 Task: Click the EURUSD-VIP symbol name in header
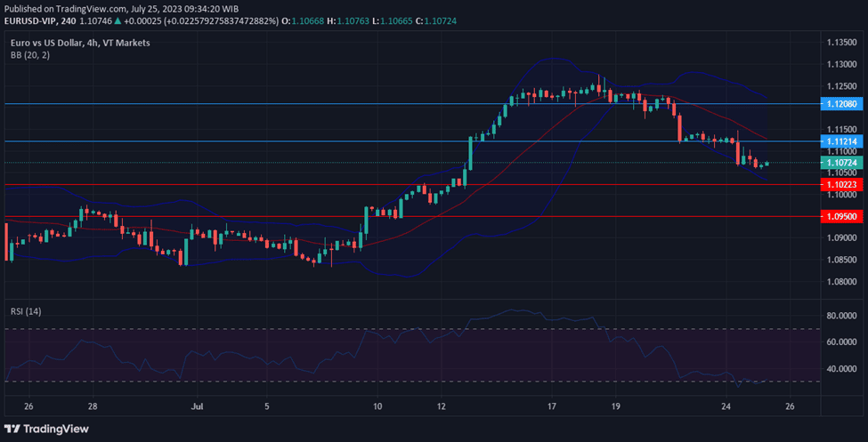[30, 20]
